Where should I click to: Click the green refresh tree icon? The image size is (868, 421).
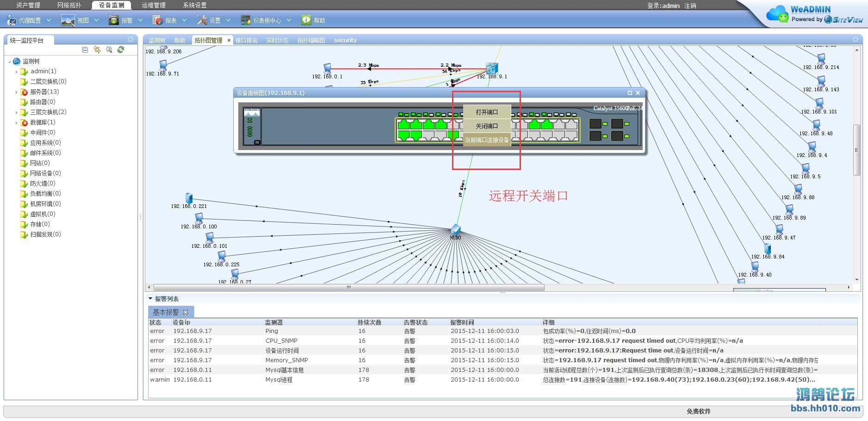click(x=121, y=50)
